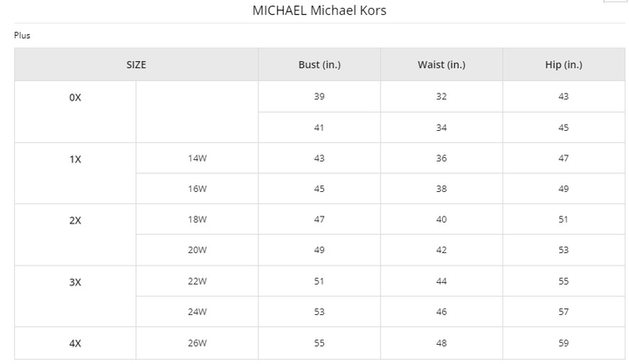Click the hip value 59 cell
Screen dimensions: 629x364
point(563,343)
